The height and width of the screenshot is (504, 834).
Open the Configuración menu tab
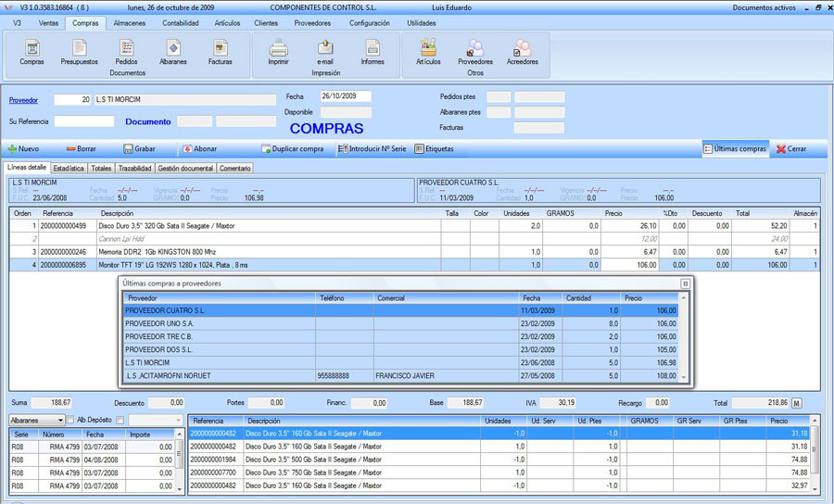click(369, 23)
